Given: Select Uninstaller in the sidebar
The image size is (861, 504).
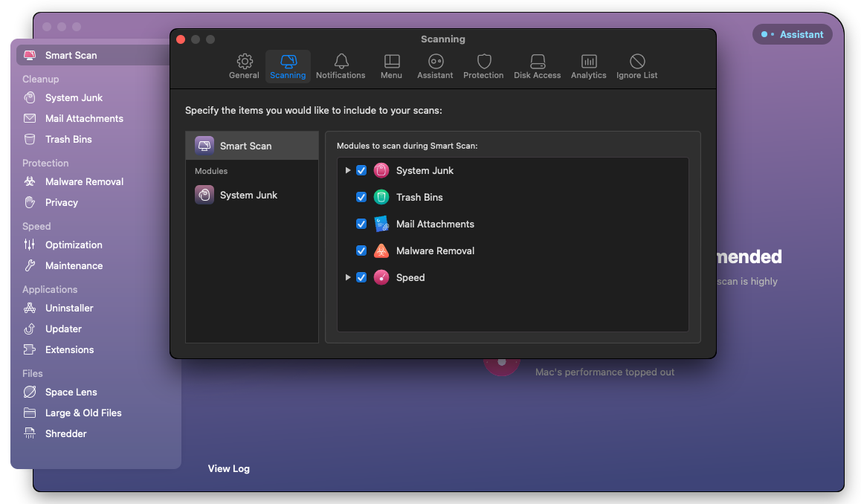Looking at the screenshot, I should 69,308.
